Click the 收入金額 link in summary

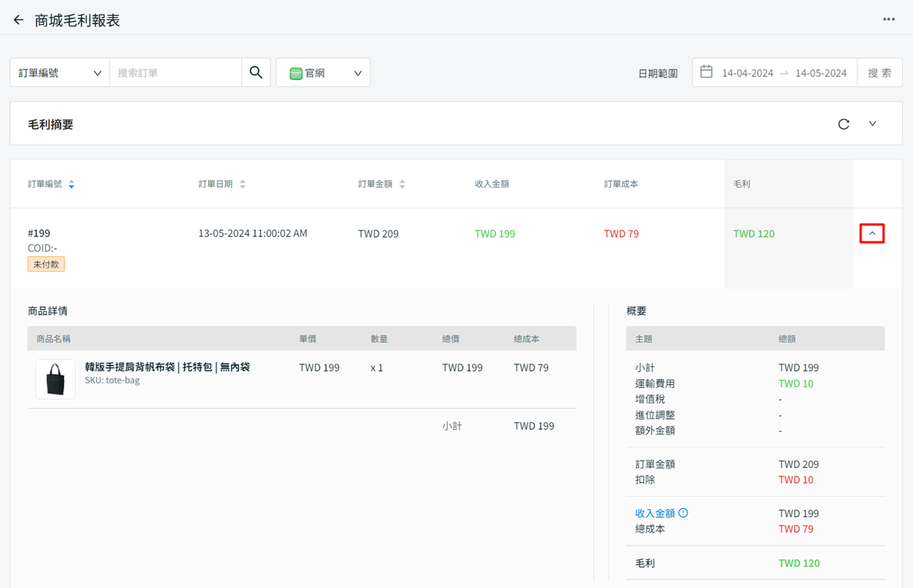pos(655,513)
